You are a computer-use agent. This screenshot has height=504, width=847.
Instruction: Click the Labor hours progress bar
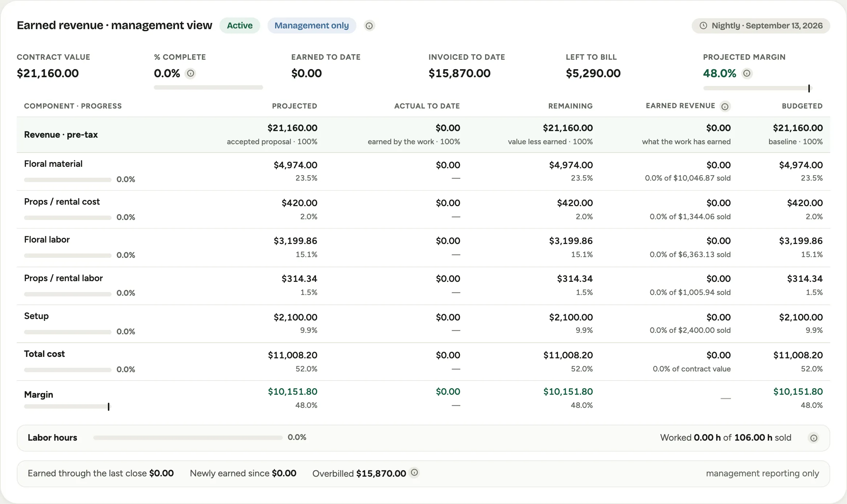point(188,438)
